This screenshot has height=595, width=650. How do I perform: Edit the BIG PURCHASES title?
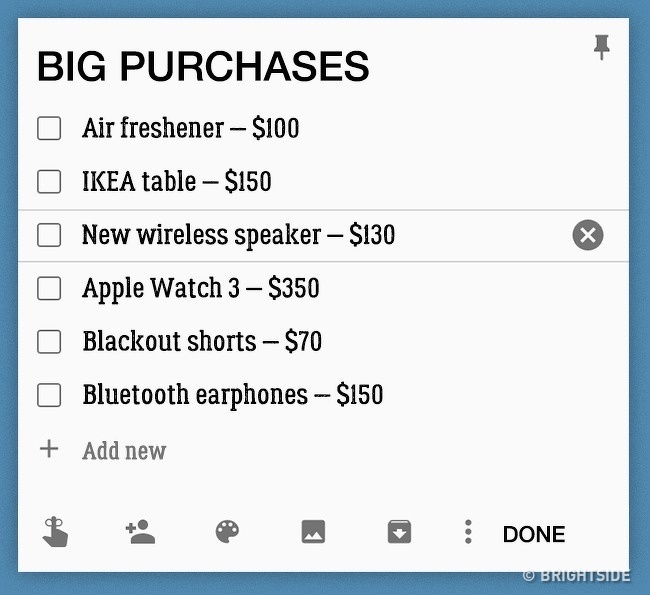click(x=203, y=66)
